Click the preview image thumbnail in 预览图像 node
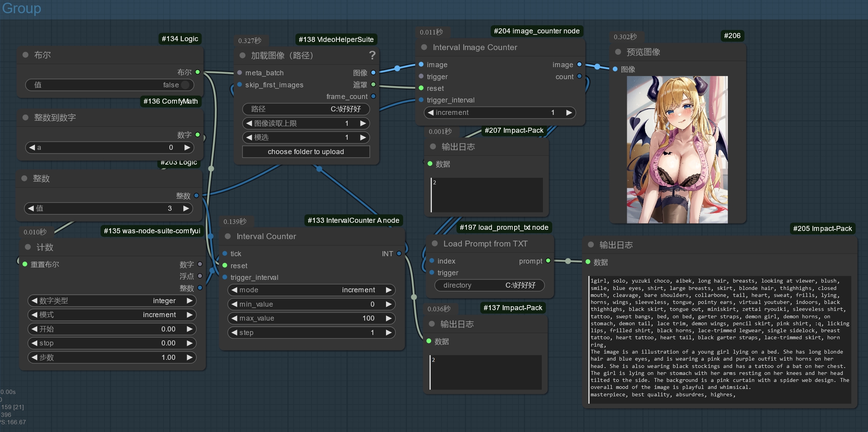Viewport: 868px width, 432px height. tap(677, 150)
